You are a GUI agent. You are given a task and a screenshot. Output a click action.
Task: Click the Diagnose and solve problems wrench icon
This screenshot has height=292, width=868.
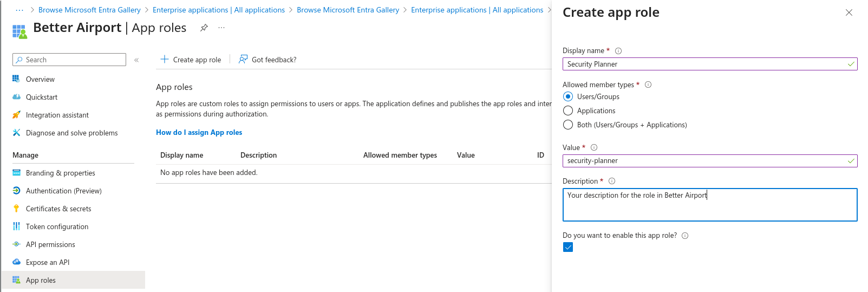click(x=16, y=133)
